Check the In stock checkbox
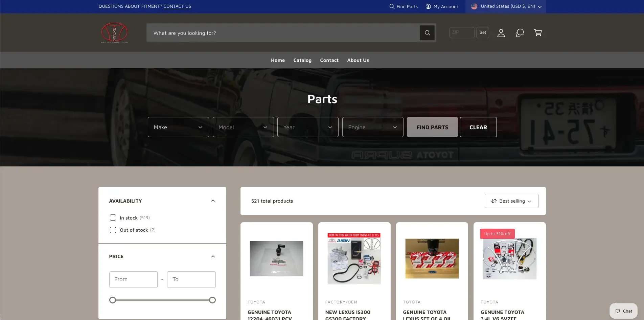This screenshot has width=644, height=320. point(113,218)
